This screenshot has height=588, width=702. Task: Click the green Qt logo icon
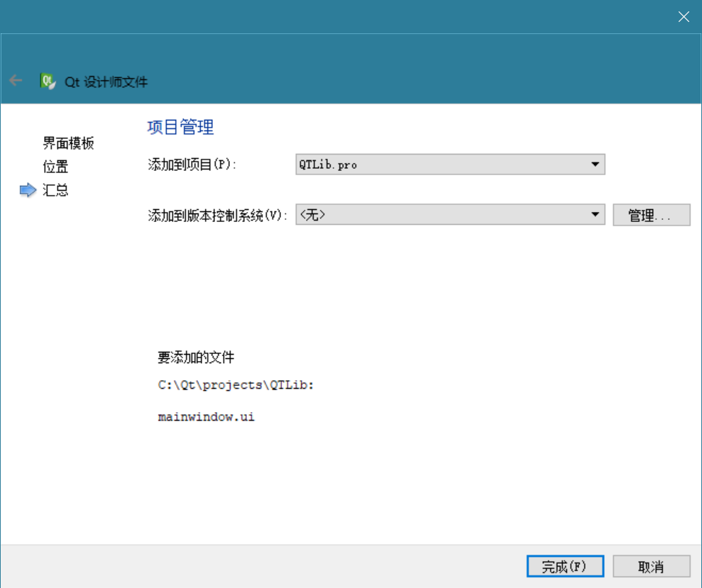click(48, 81)
